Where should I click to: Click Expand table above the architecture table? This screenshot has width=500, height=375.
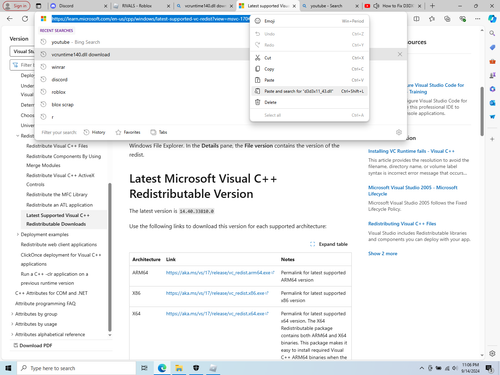(329, 244)
